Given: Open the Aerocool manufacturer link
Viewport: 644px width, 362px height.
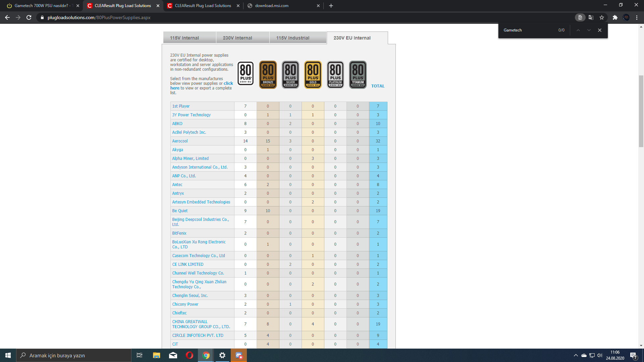Looking at the screenshot, I should (180, 141).
